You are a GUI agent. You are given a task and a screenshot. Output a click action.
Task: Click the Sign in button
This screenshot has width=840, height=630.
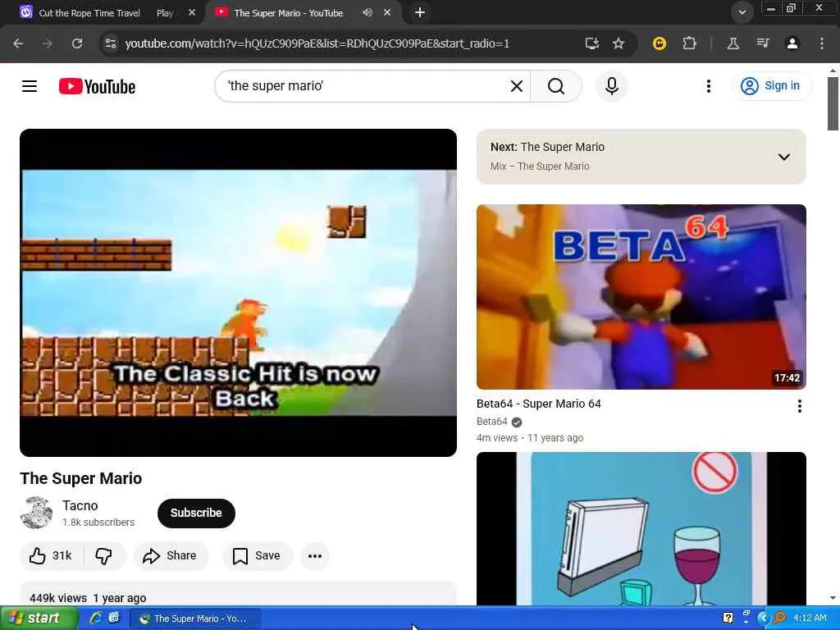[770, 85]
